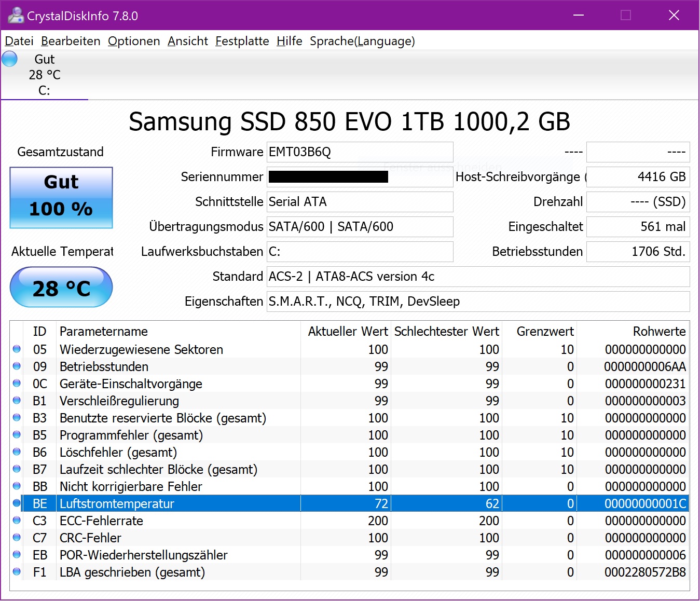700x601 pixels.
Task: Click status dot of row B6 Löschfehler
Action: point(17,452)
